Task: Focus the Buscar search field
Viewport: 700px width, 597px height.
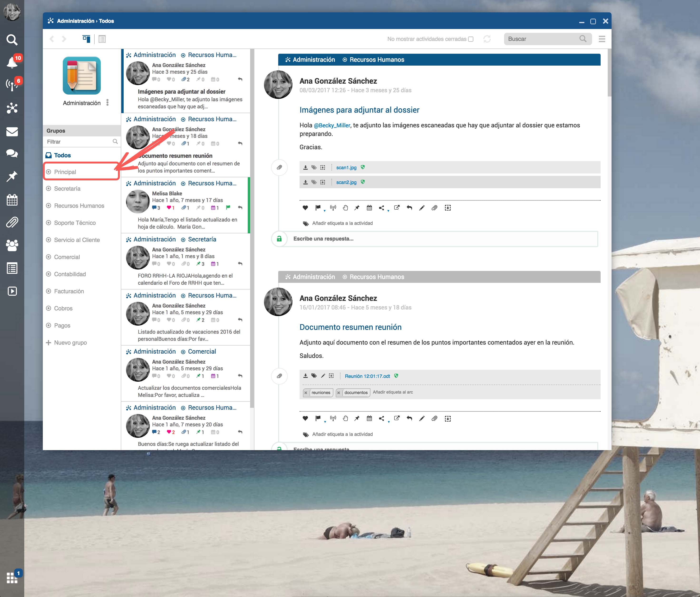Action: click(x=547, y=39)
